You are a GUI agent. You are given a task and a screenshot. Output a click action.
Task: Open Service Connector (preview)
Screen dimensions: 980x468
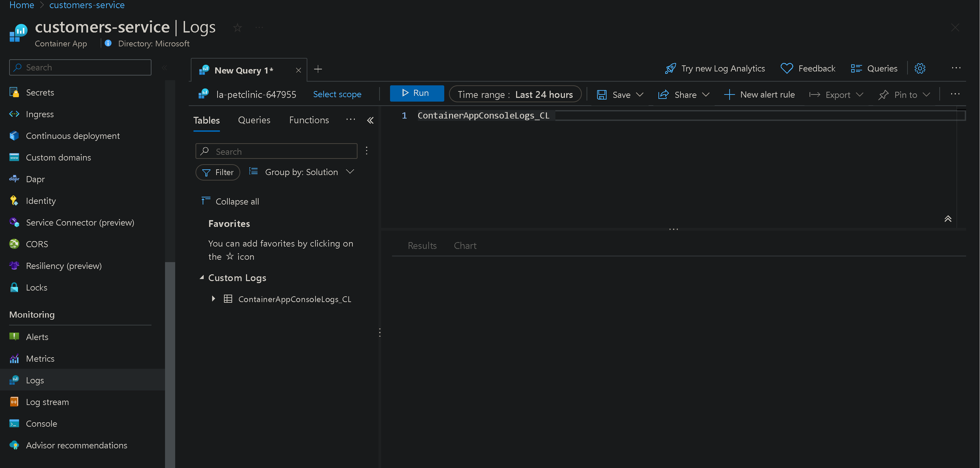tap(80, 222)
